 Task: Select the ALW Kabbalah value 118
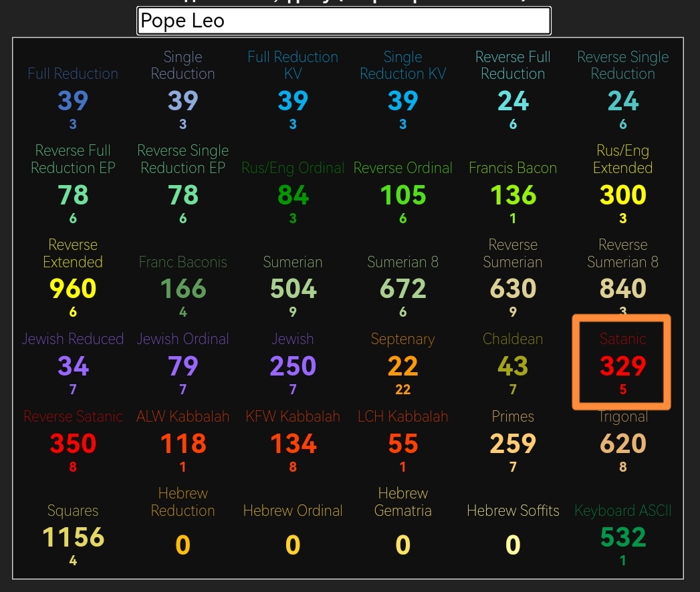tap(183, 443)
